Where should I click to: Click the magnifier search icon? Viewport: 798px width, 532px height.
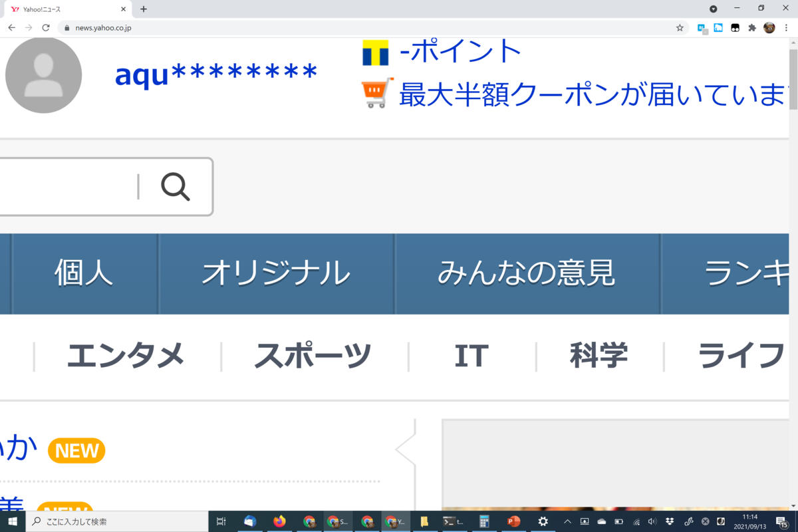176,187
